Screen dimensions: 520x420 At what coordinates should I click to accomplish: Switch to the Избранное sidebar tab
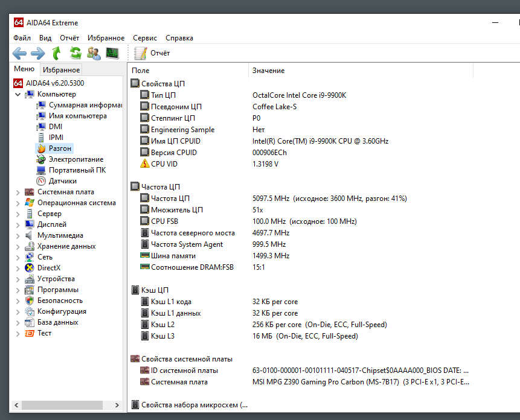point(62,70)
